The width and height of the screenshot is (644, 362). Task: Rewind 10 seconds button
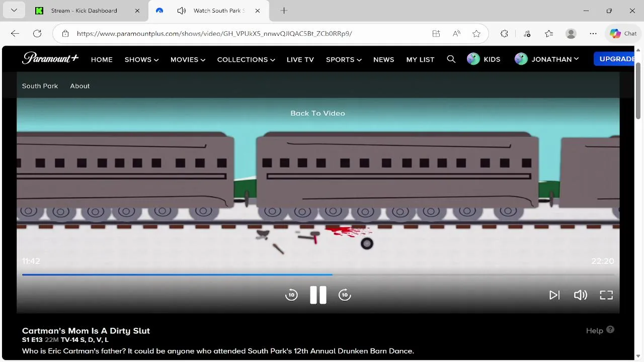click(x=291, y=295)
